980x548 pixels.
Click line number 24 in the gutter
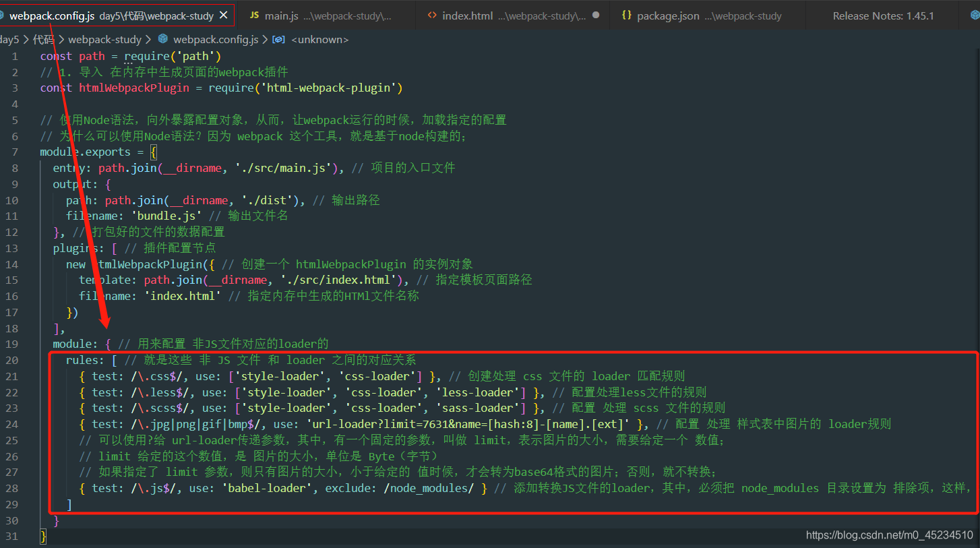tap(12, 424)
